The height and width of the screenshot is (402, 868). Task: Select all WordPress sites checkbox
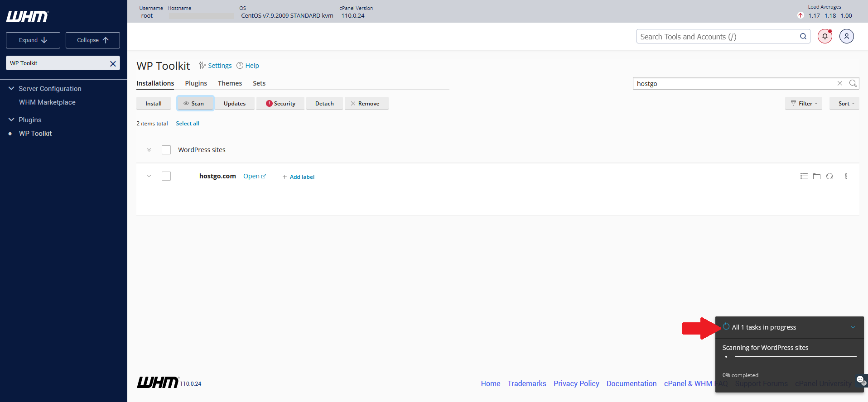pos(166,150)
